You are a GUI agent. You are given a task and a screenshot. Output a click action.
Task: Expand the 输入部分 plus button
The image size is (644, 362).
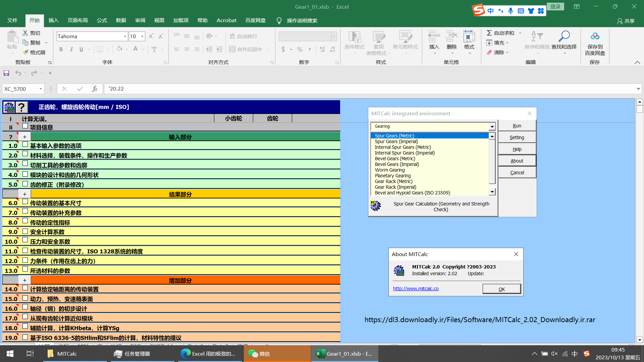[x=24, y=137]
